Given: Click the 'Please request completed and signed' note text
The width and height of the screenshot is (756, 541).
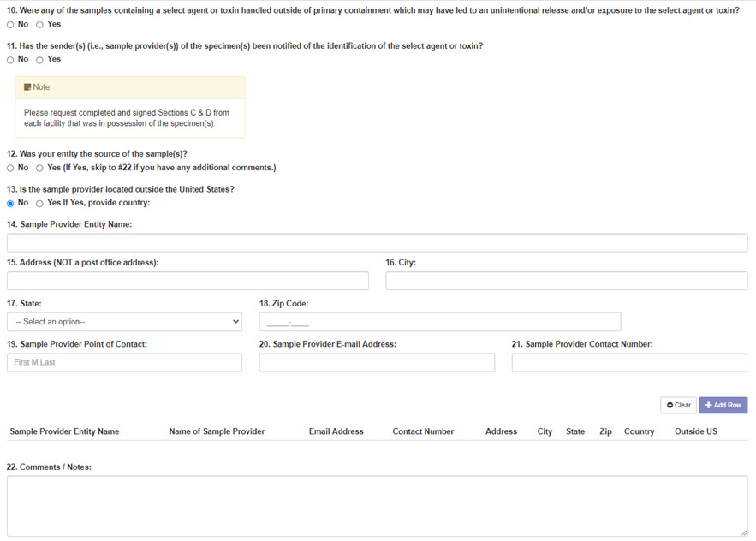Looking at the screenshot, I should click(x=127, y=117).
